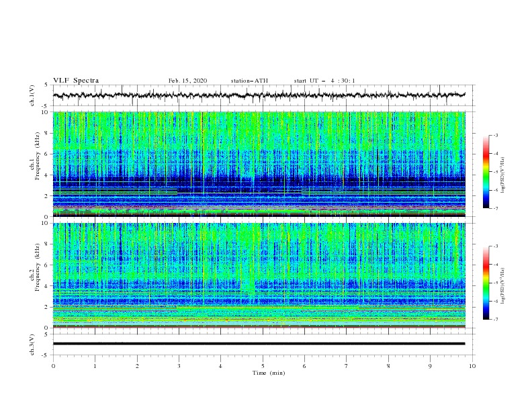Click the time axis tick label "7"
The height and width of the screenshot is (411, 532).
347,366
